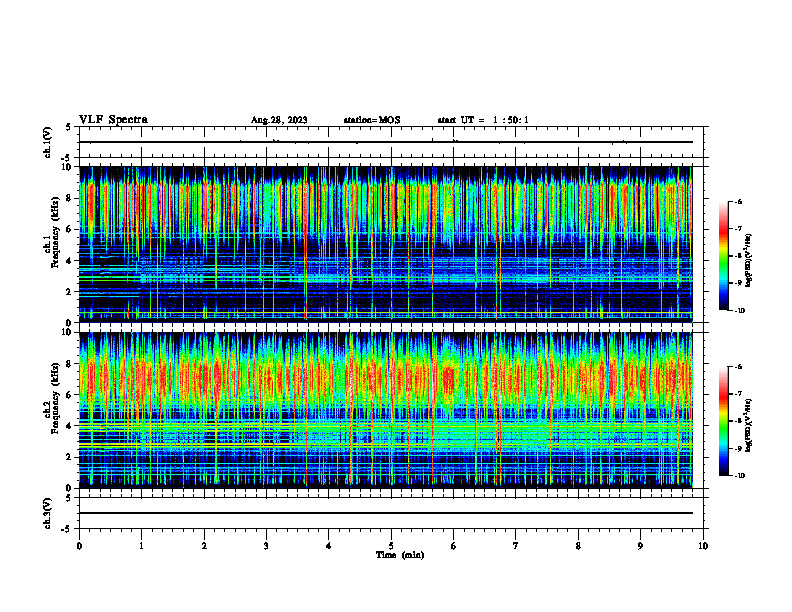Image resolution: width=792 pixels, height=612 pixels.
Task: Click the "ch.3(V)" axis label
Action: click(x=47, y=513)
